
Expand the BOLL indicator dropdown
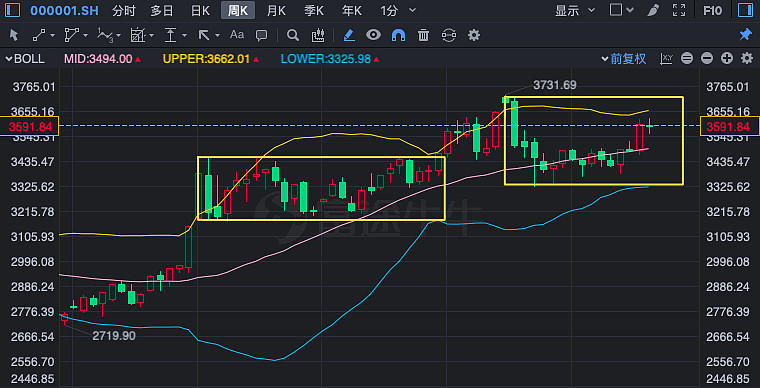pos(25,59)
